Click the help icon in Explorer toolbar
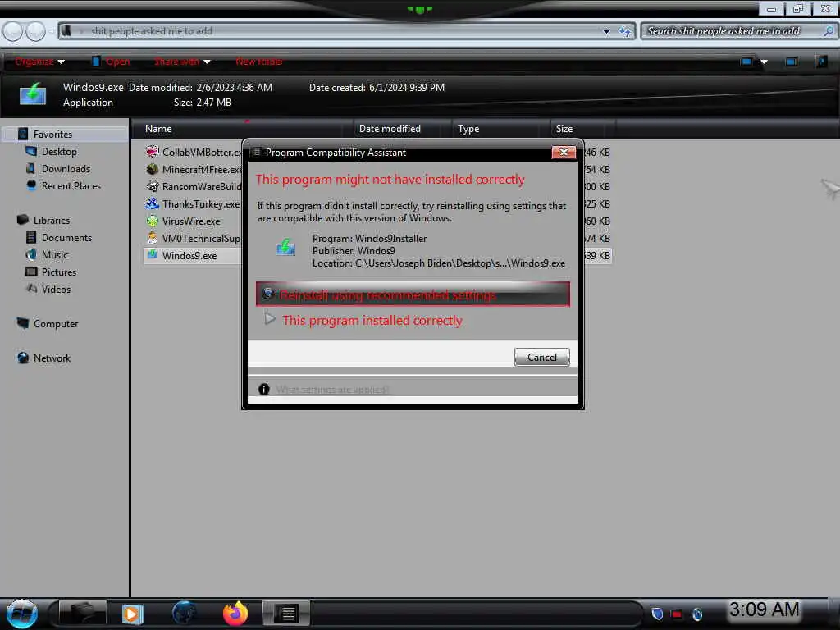840x630 pixels. [x=820, y=61]
